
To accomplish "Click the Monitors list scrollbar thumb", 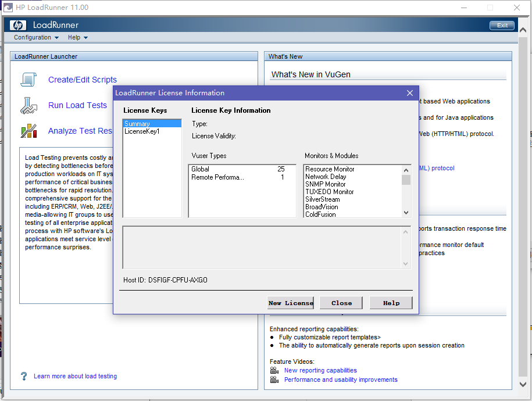I will [406, 180].
